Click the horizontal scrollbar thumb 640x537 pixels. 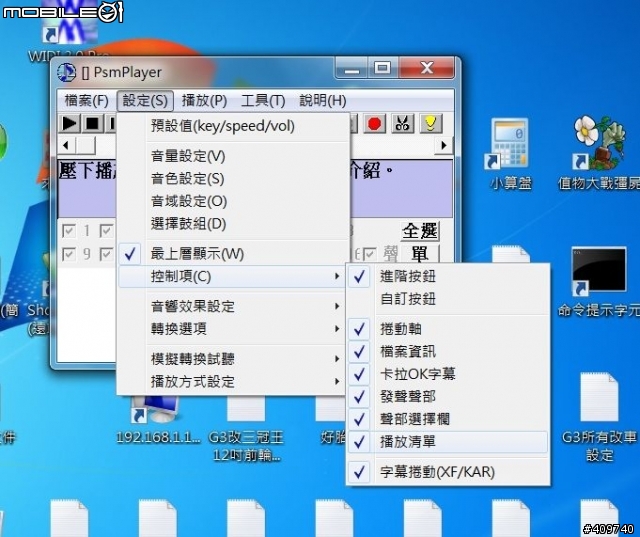[x=86, y=145]
